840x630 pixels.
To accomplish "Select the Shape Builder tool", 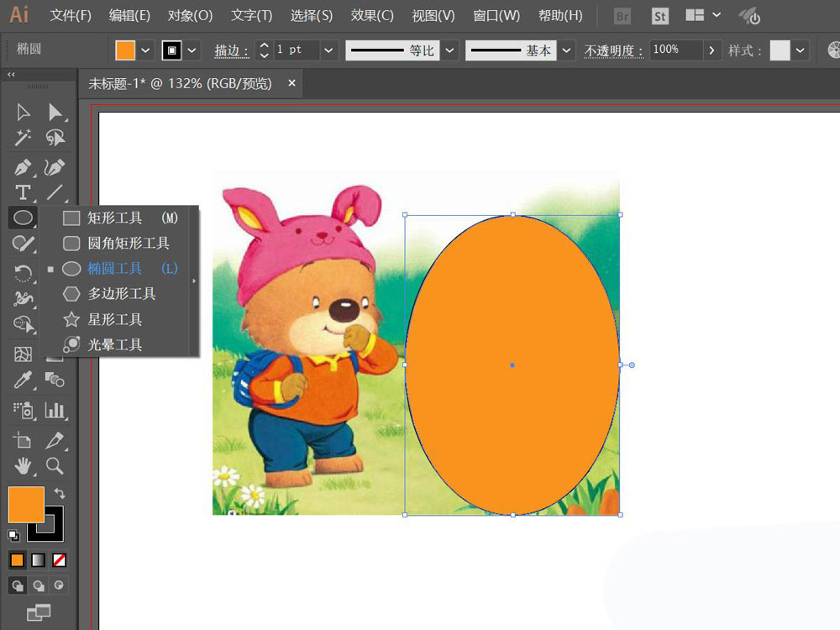I will tap(23, 324).
